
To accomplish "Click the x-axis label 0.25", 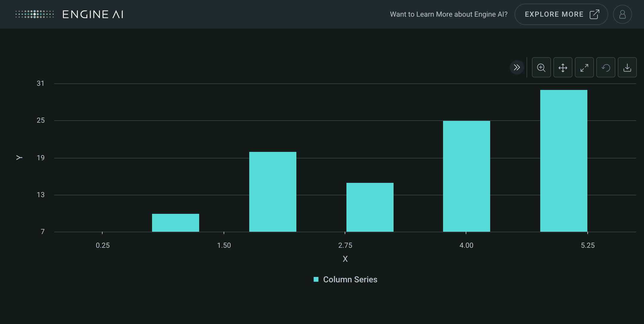I will click(x=103, y=245).
